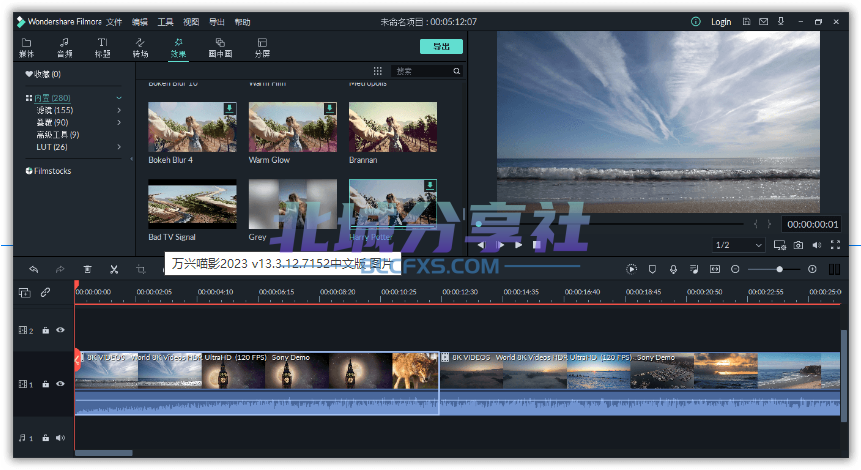Hide video track 2 with eye icon
861x470 pixels.
(60, 330)
